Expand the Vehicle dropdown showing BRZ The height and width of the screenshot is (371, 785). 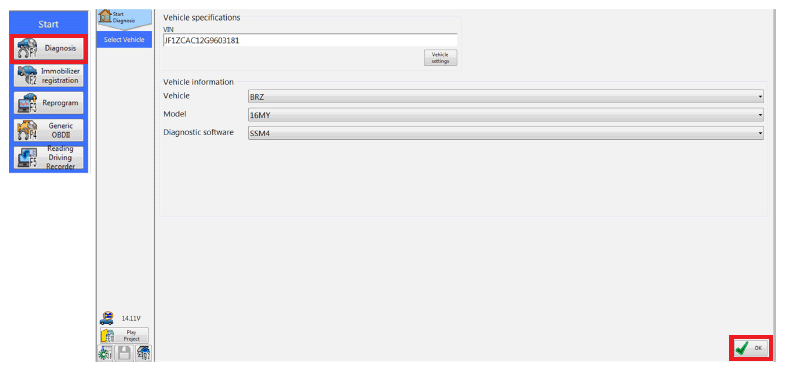[x=506, y=96]
